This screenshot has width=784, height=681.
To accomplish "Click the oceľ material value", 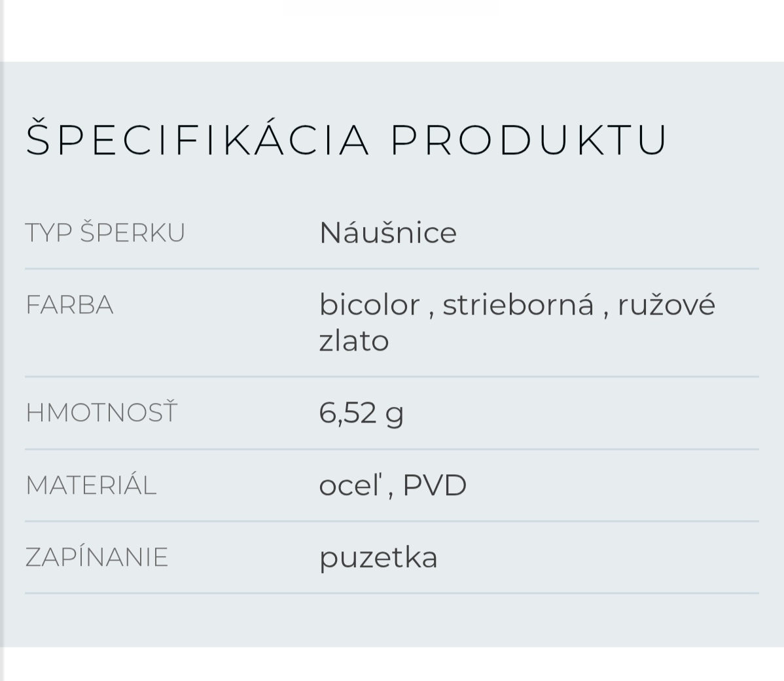I will coord(349,485).
